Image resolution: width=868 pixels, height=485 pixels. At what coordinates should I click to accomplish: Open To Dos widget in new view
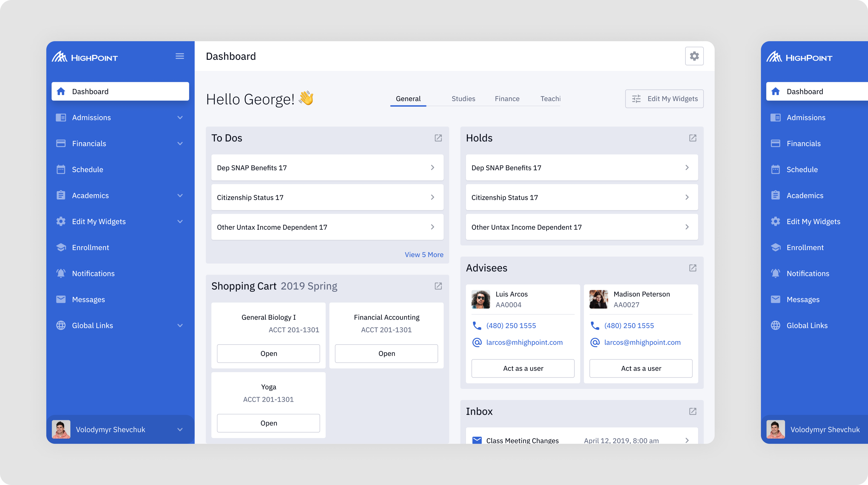pyautogui.click(x=438, y=138)
